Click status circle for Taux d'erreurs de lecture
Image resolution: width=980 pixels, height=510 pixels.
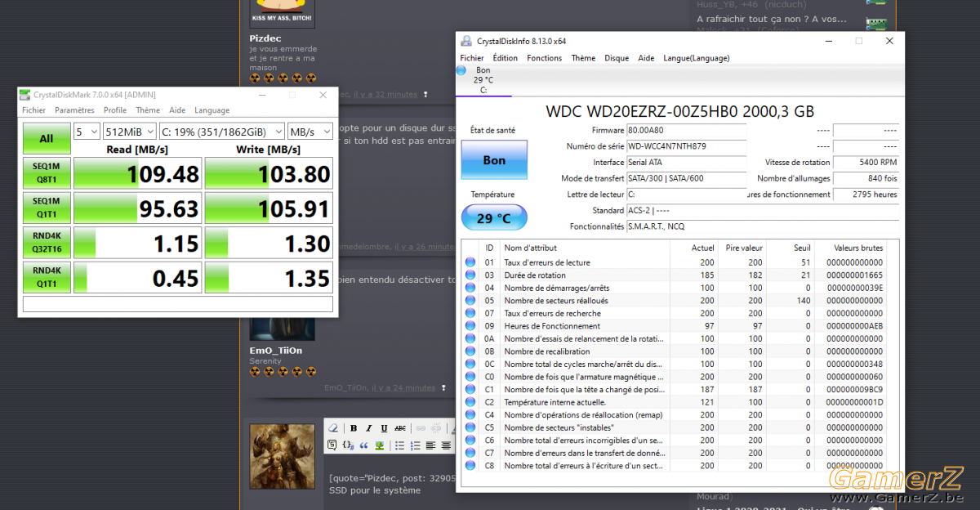coord(470,262)
